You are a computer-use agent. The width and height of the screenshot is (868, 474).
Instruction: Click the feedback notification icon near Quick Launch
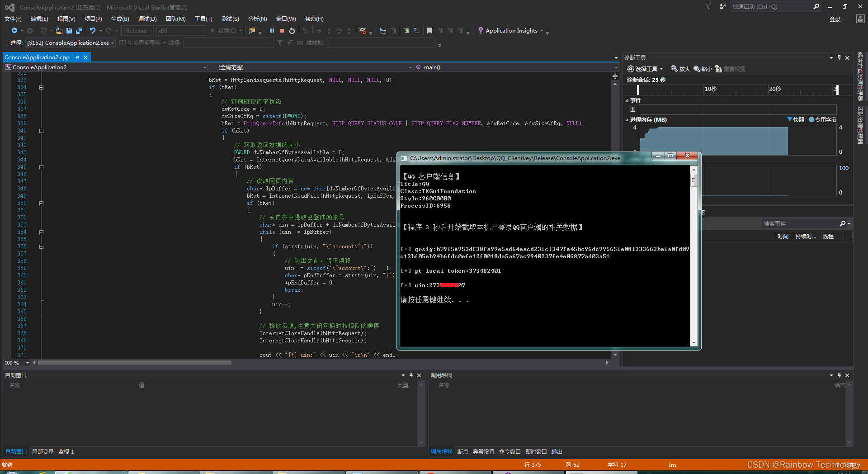(722, 6)
